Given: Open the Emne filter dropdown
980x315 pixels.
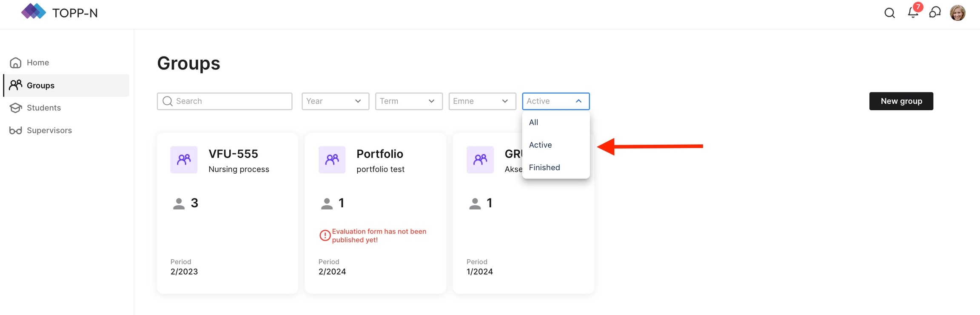Looking at the screenshot, I should coord(482,101).
